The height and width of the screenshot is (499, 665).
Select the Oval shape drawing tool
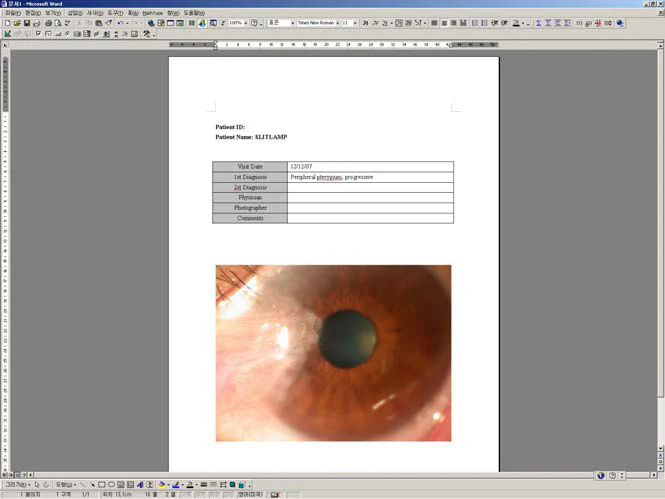(110, 484)
